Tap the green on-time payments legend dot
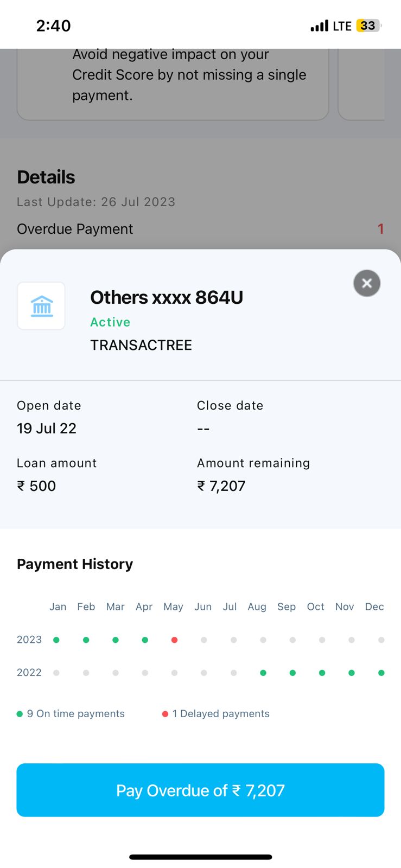The image size is (401, 868). [20, 714]
